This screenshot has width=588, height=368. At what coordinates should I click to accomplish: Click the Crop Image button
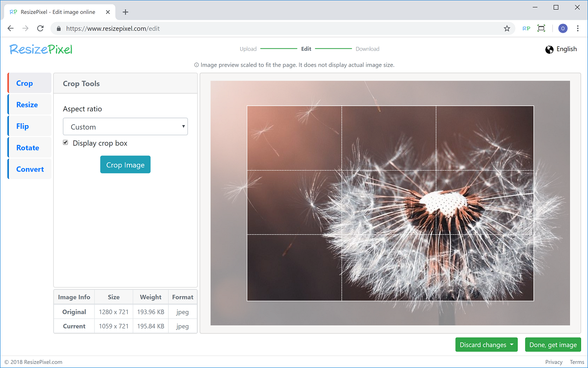(125, 165)
